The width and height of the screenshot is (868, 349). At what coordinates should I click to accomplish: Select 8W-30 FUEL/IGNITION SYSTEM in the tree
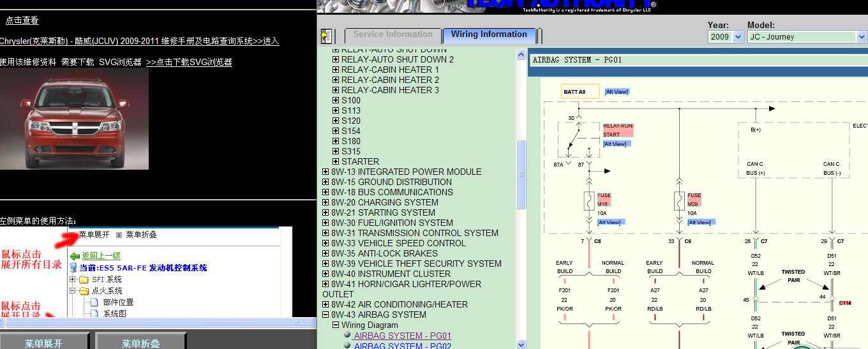click(392, 223)
